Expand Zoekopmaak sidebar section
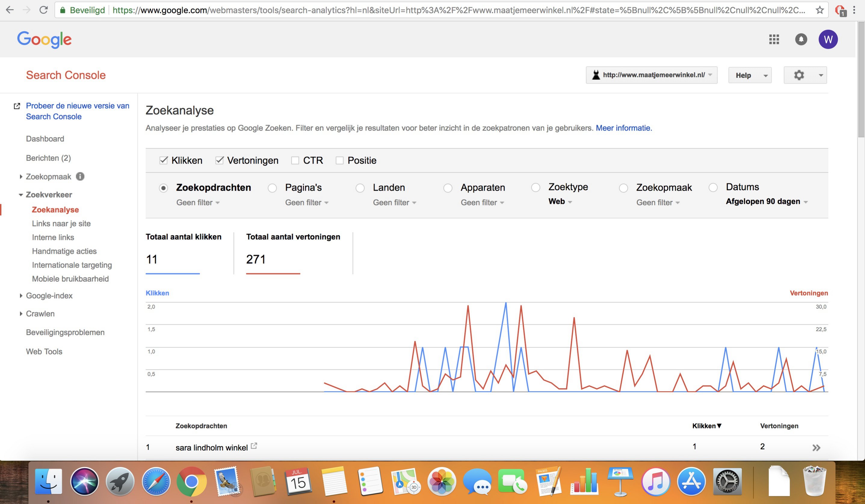 21,176
